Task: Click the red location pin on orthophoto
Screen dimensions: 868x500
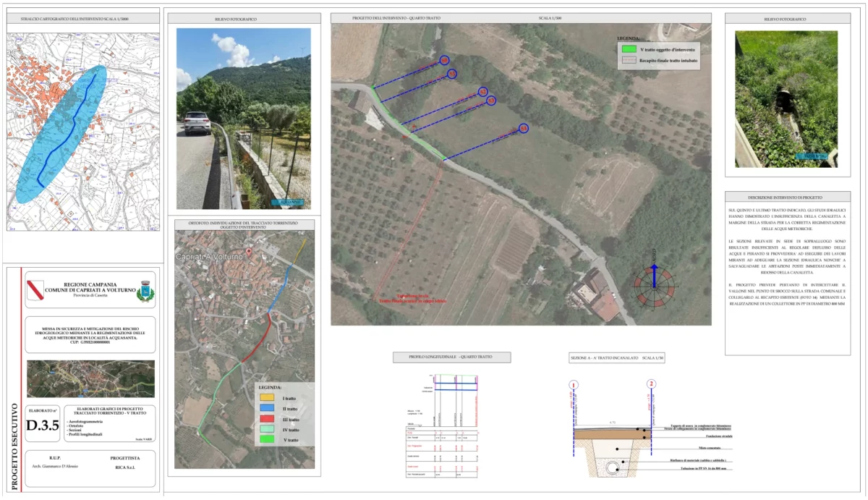Action: tap(249, 252)
